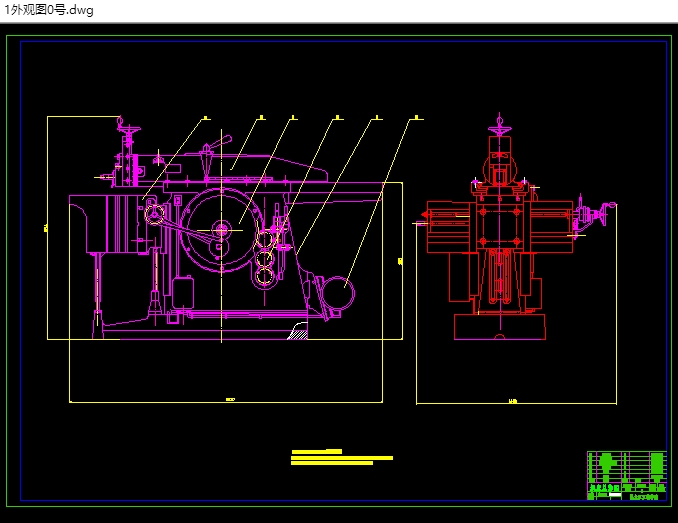
Task: Click the rightmost leader callout label
Action: pyautogui.click(x=415, y=118)
